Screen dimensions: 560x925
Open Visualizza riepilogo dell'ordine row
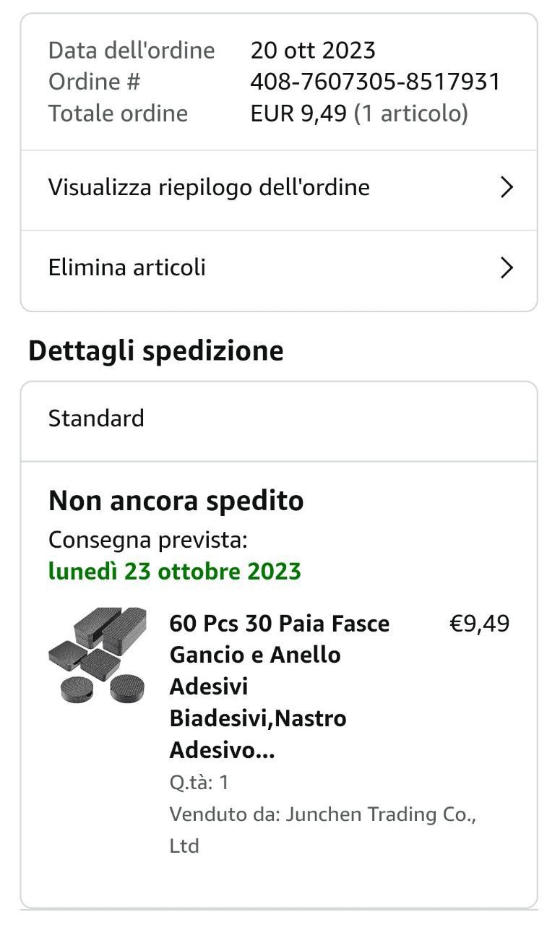209,188
